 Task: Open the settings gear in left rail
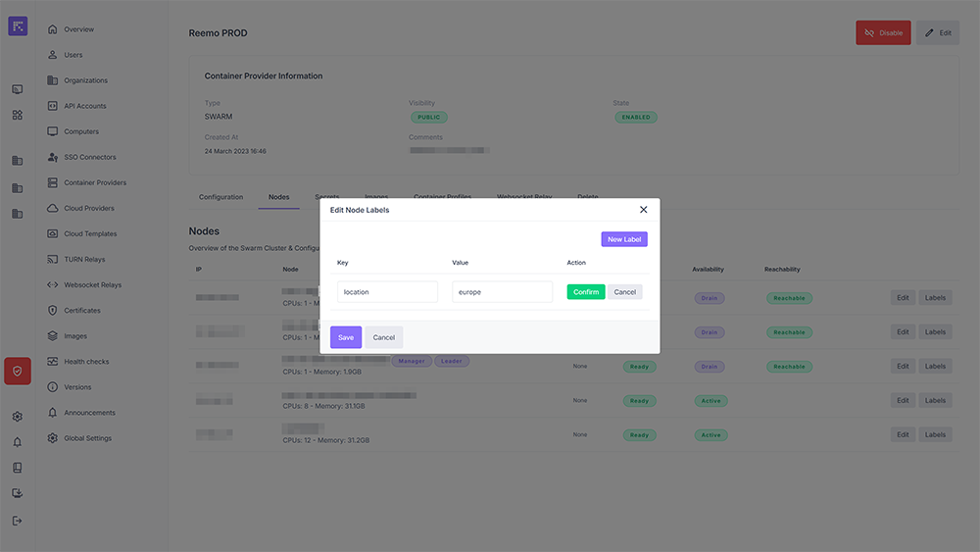pyautogui.click(x=18, y=417)
